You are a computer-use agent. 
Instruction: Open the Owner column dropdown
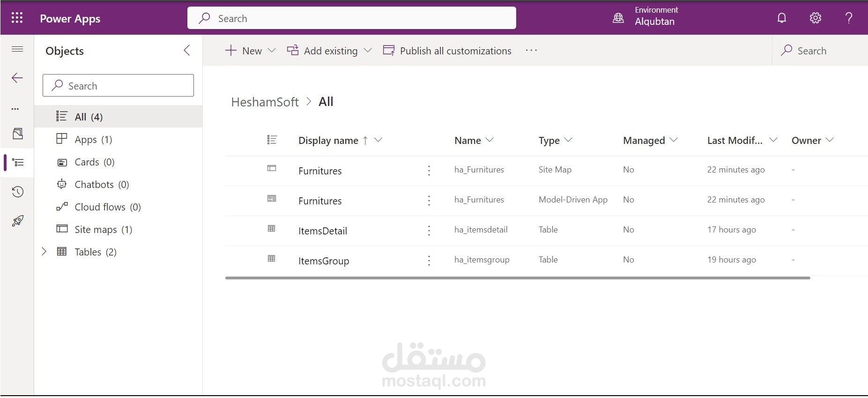point(830,140)
